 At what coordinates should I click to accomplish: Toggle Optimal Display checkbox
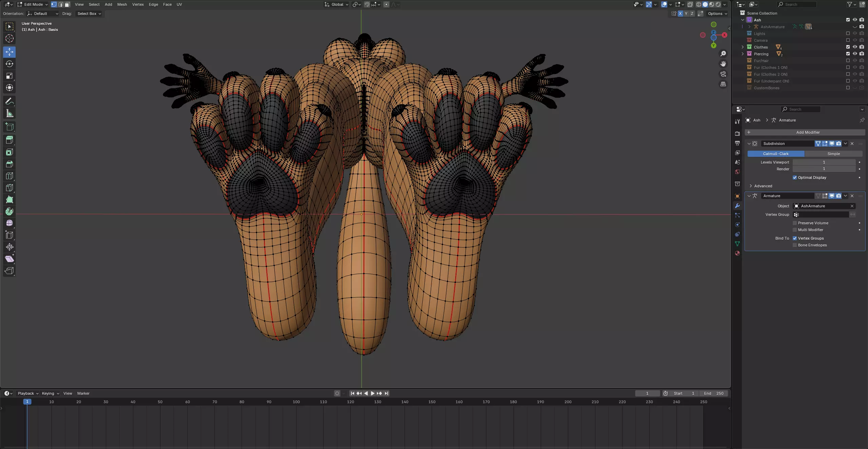(x=795, y=177)
